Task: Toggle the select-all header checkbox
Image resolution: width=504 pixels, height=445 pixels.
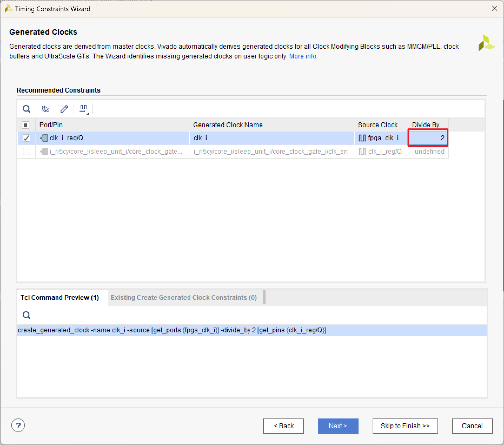Action: [x=26, y=125]
